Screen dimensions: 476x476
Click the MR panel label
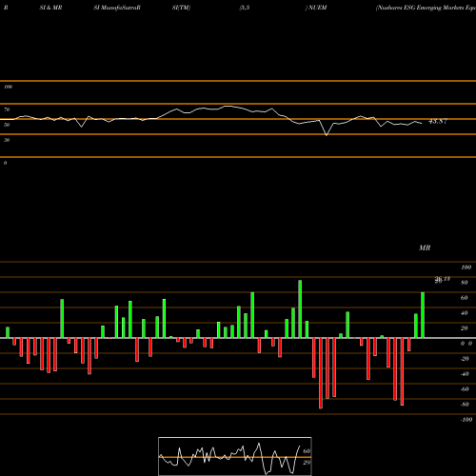pos(425,248)
